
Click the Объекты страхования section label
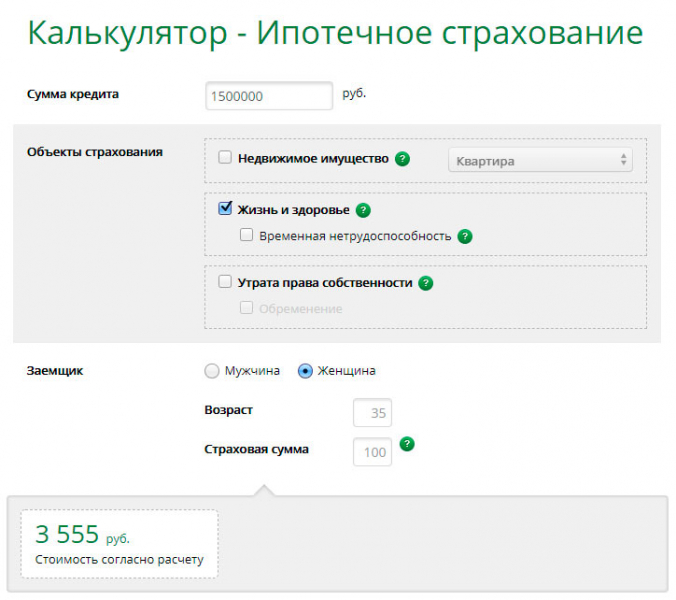[x=95, y=152]
